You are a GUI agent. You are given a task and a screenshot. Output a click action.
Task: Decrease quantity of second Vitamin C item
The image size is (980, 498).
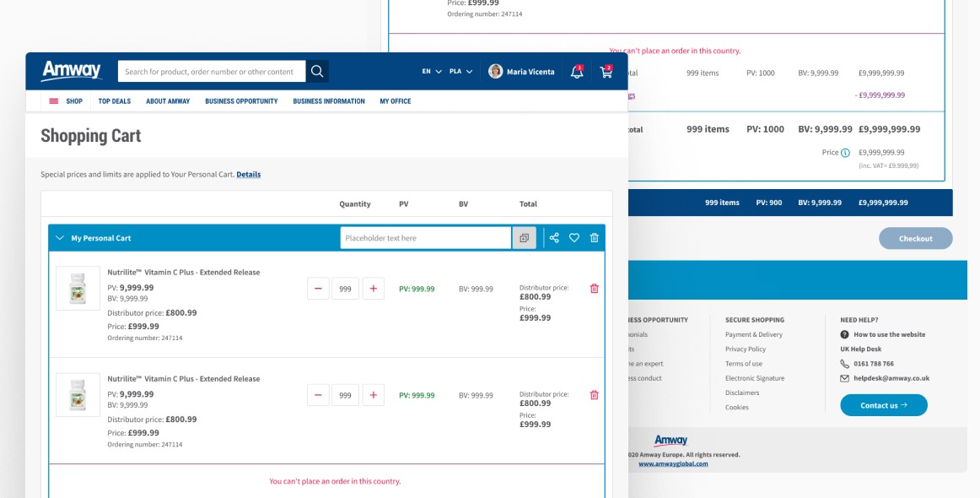(318, 395)
